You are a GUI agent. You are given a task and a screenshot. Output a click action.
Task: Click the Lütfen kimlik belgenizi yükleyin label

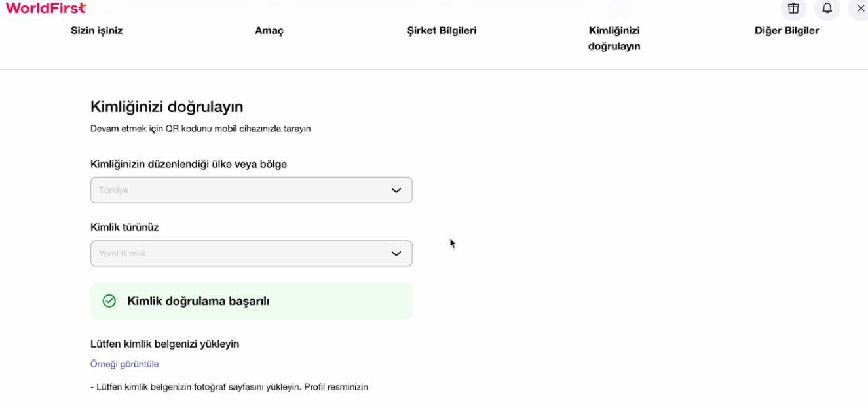pyautogui.click(x=164, y=344)
